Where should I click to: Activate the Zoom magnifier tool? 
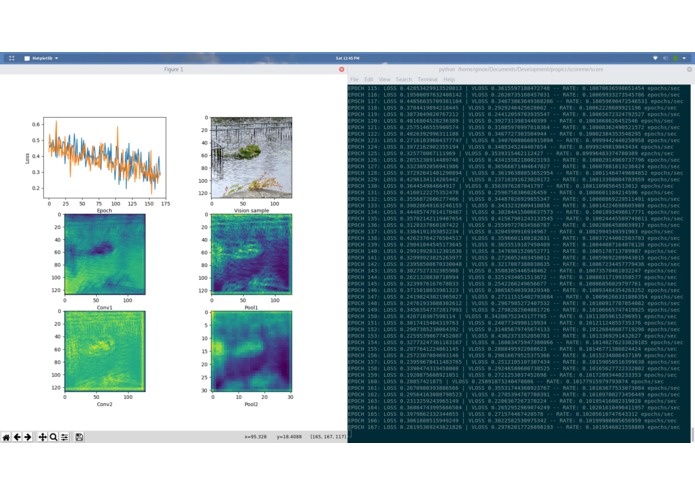click(53, 437)
